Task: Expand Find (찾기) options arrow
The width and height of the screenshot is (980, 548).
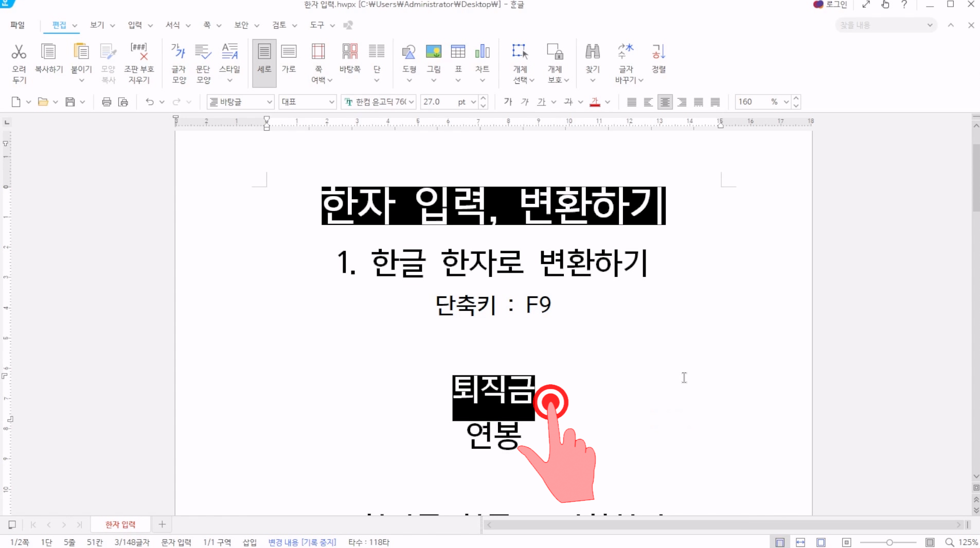Action: click(x=593, y=80)
